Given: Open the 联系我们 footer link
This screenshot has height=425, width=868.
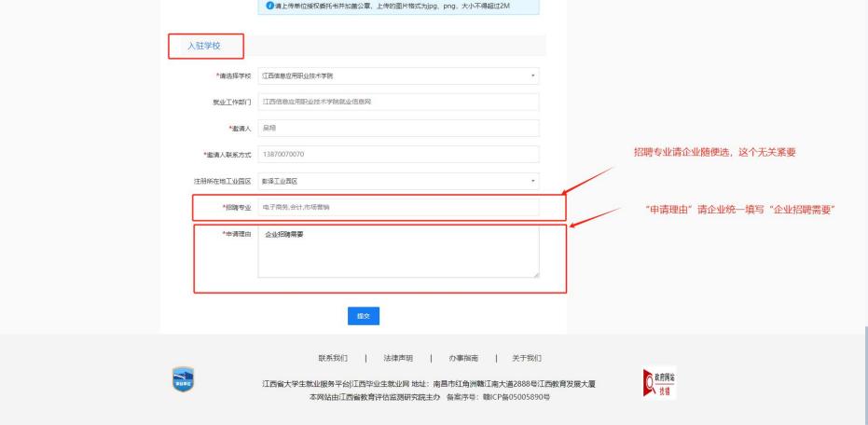Looking at the screenshot, I should 333,358.
